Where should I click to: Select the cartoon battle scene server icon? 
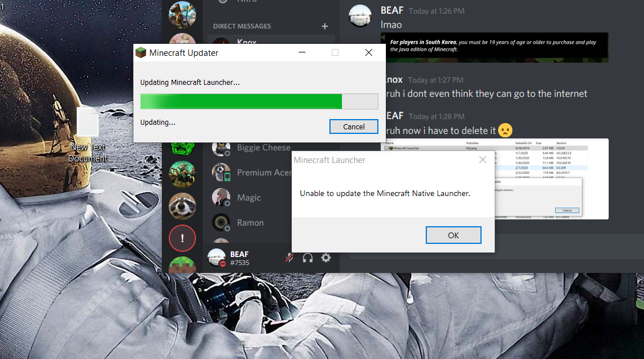pyautogui.click(x=182, y=174)
